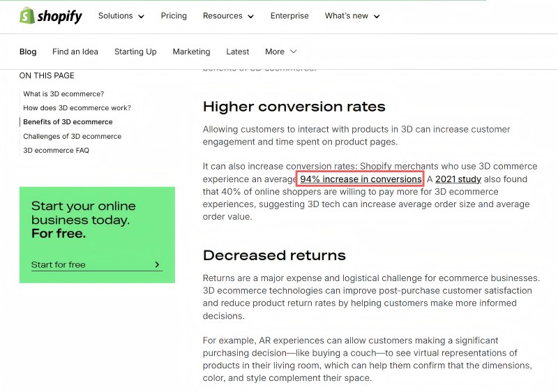Screen dimensions: 558x392
Task: Open the Marketing blog category
Action: click(191, 52)
